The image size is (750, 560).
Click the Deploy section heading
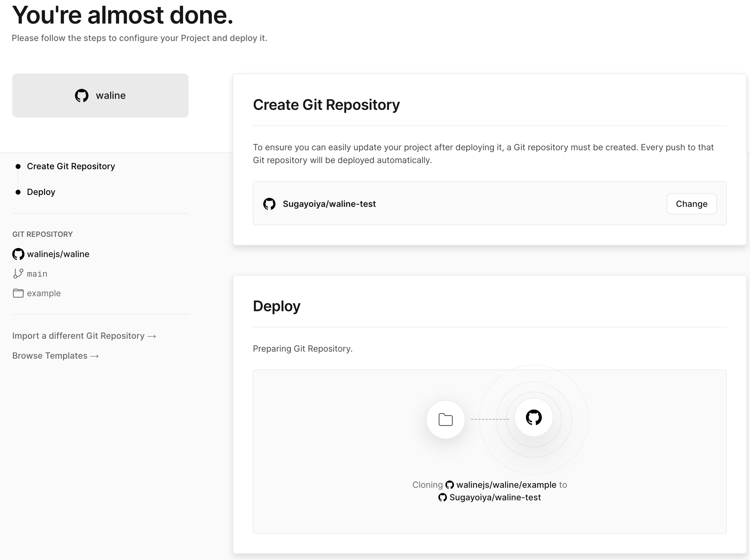[277, 306]
